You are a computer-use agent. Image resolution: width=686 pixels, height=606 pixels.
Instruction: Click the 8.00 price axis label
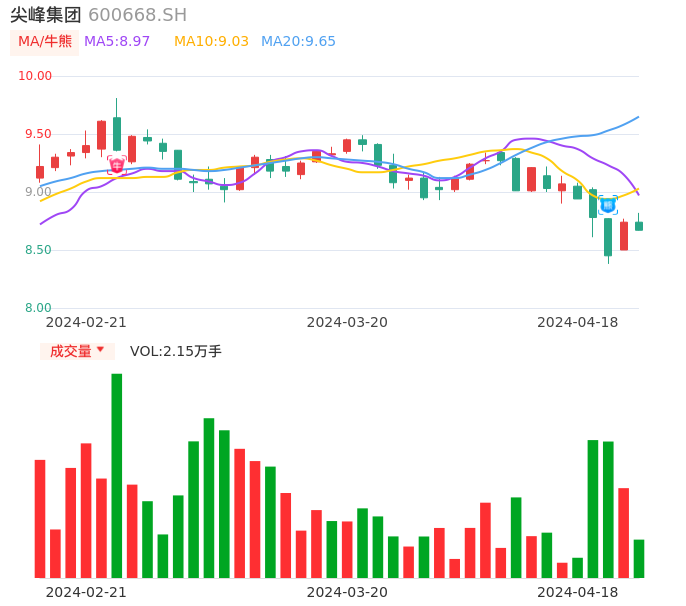(x=38, y=308)
